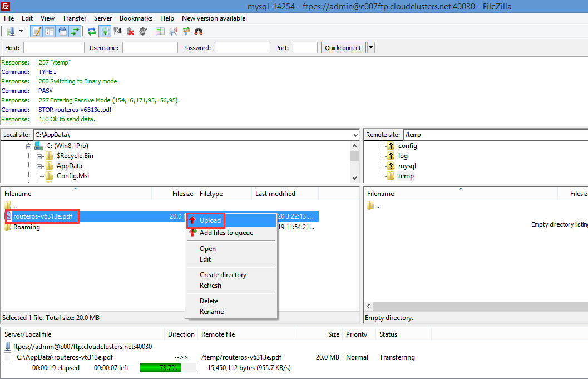
Task: Click the refresh file lists icon
Action: click(x=92, y=31)
